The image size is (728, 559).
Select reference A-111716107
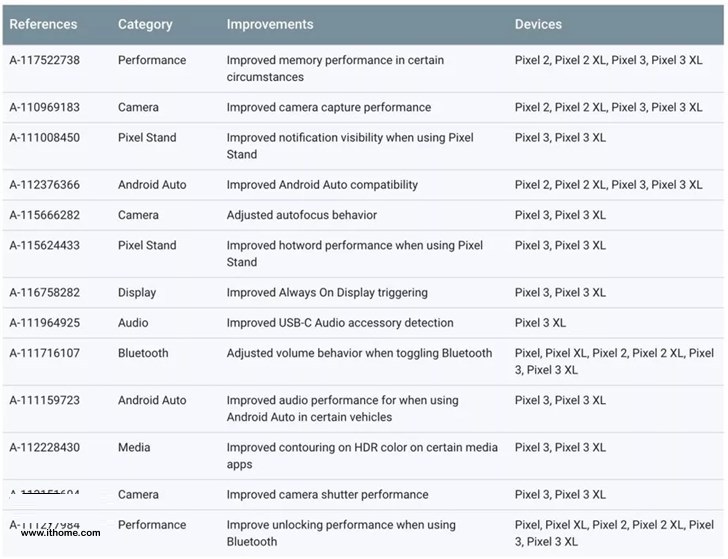point(45,353)
